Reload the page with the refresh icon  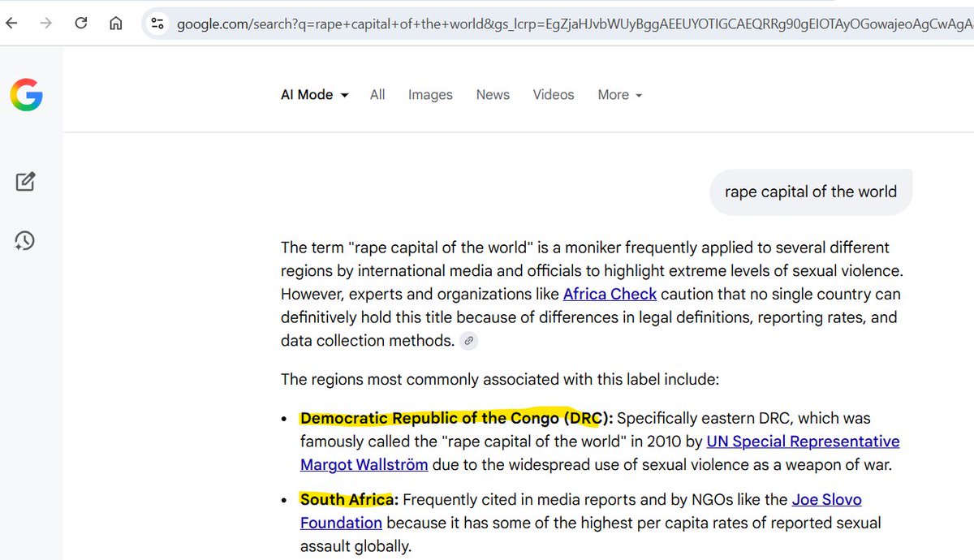click(81, 23)
